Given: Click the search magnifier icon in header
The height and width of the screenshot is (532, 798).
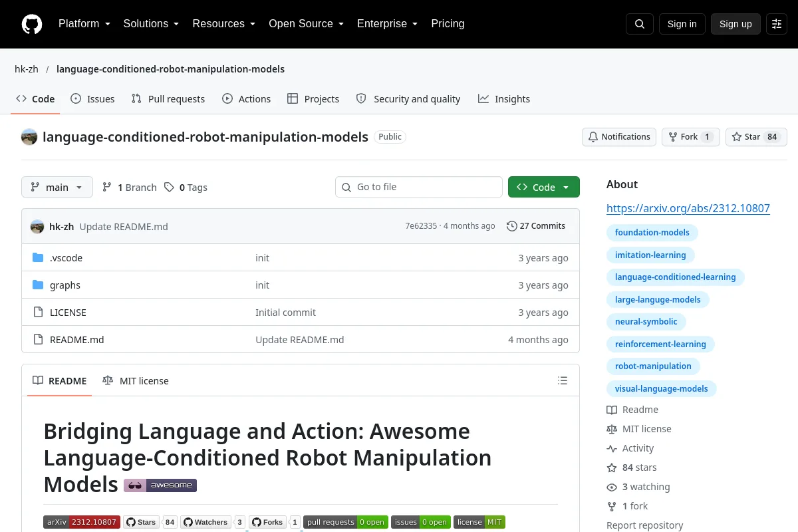Looking at the screenshot, I should coord(640,24).
